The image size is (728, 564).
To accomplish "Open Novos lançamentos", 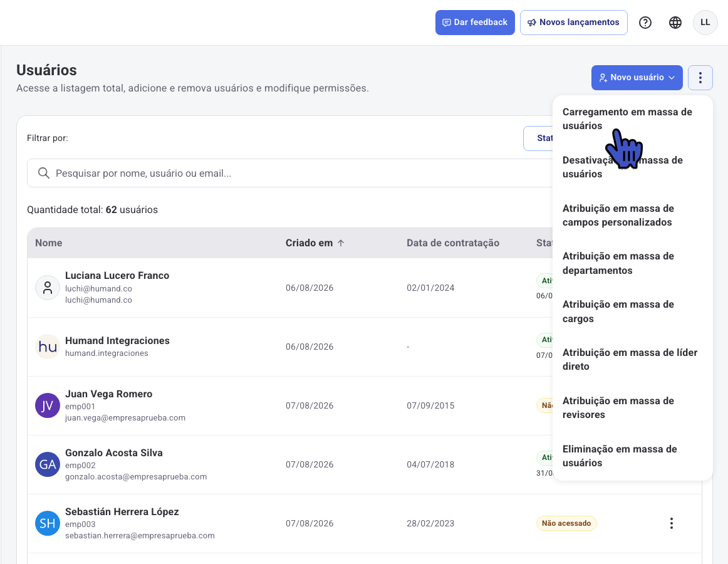I will [574, 23].
